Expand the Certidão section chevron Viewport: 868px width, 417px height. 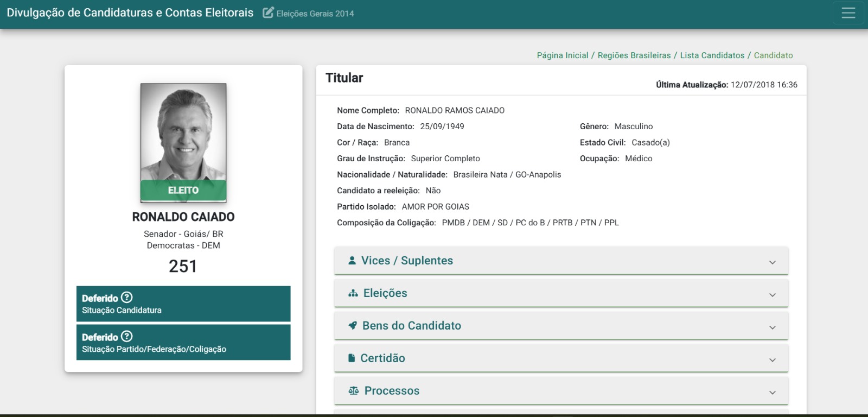(773, 360)
